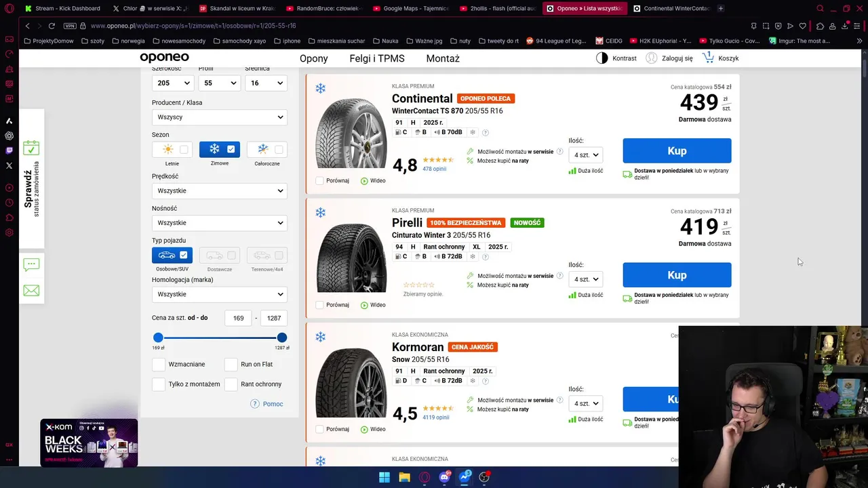Switch to the 2hollis - flash tab
868x488 pixels.
(x=497, y=8)
